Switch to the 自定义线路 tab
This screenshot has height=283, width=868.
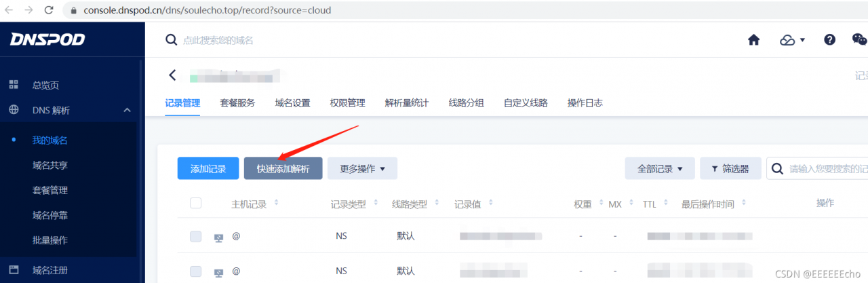click(x=526, y=103)
